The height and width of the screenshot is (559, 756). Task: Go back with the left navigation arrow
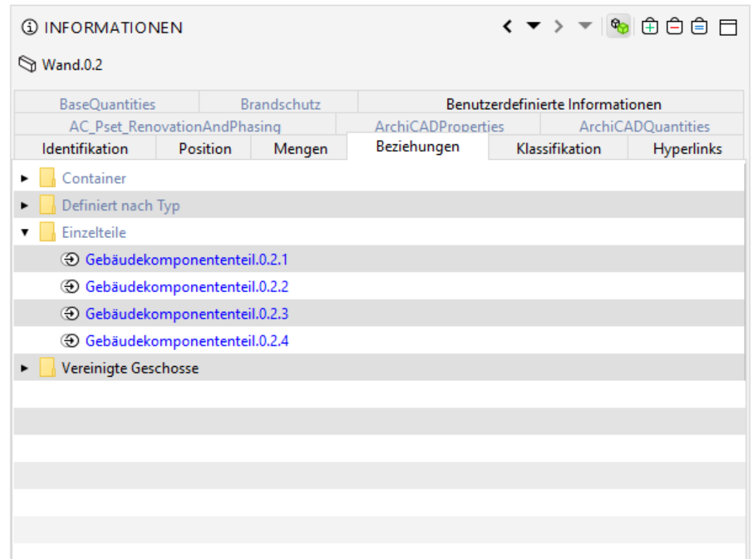pos(507,26)
